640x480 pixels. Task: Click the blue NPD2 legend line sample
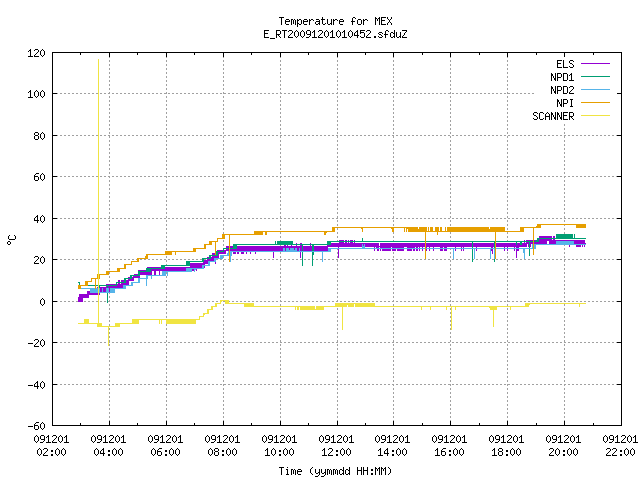tap(595, 90)
